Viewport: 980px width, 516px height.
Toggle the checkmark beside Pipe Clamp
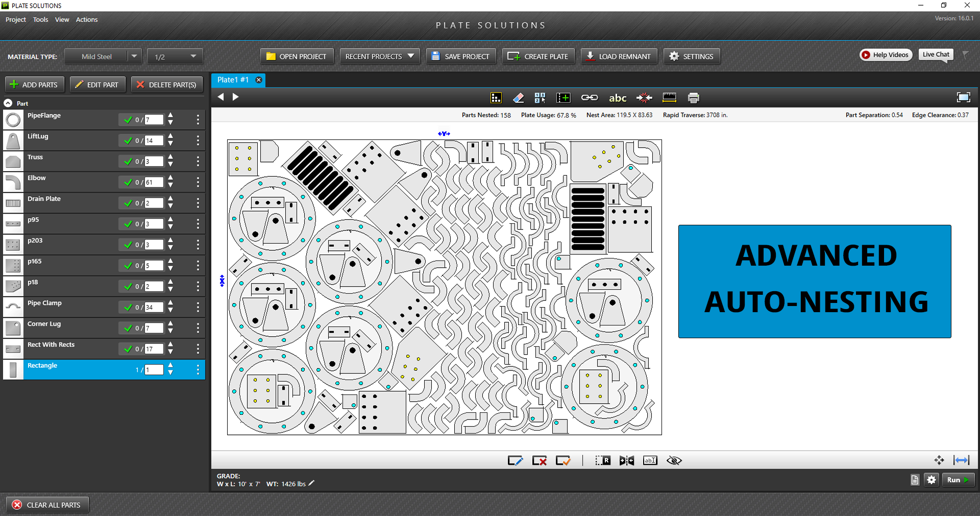pyautogui.click(x=128, y=308)
